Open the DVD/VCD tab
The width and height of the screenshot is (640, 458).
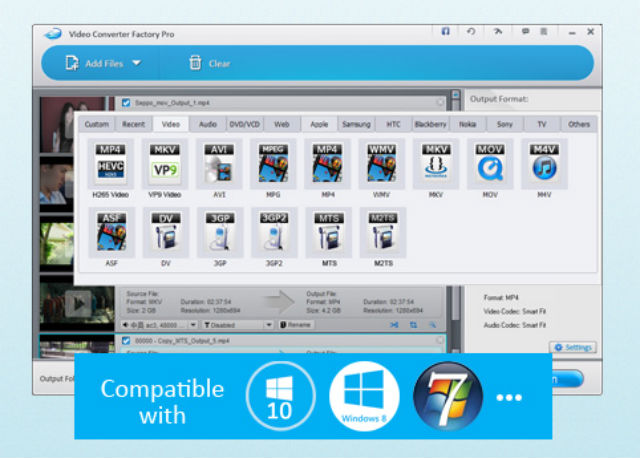244,124
